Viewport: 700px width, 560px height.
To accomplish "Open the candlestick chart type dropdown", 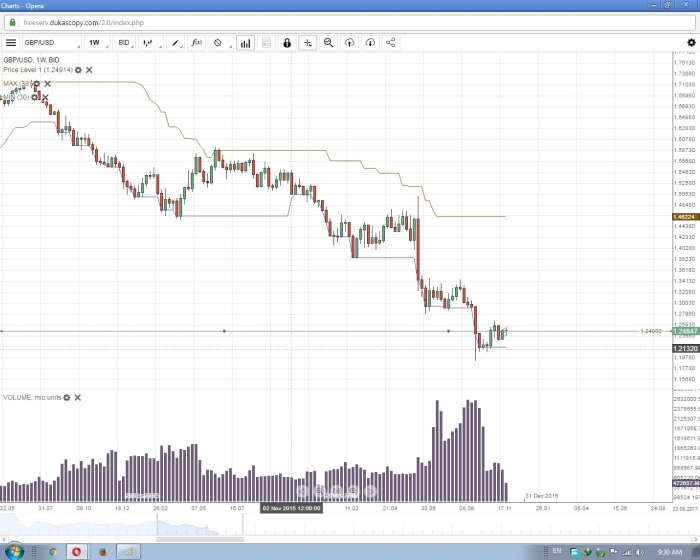I will 150,43.
